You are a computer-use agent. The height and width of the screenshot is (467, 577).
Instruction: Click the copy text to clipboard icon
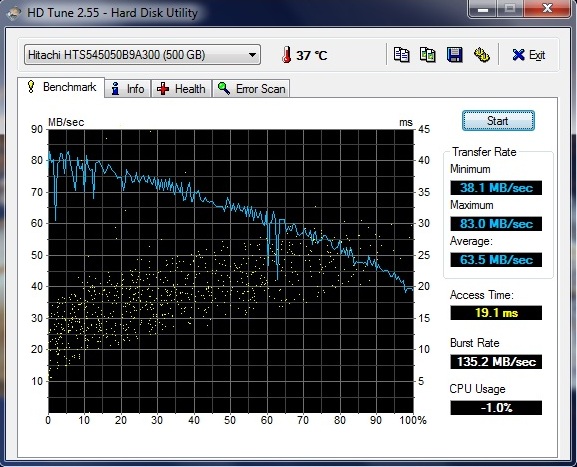coord(401,55)
